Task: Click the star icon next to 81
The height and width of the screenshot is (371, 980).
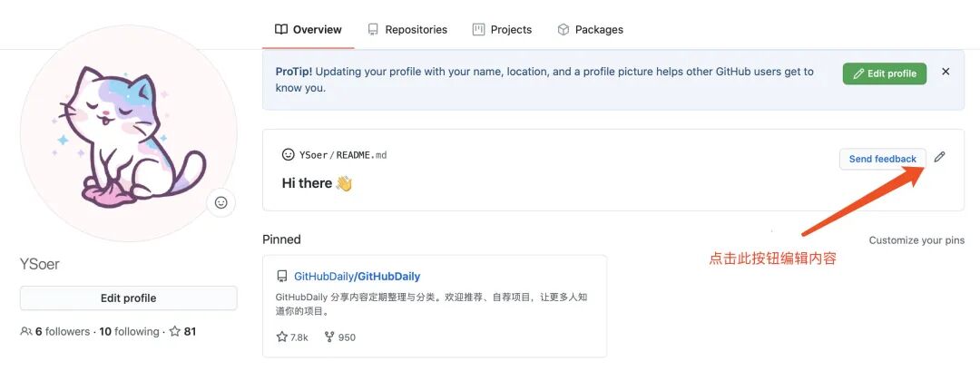Action: pyautogui.click(x=175, y=332)
